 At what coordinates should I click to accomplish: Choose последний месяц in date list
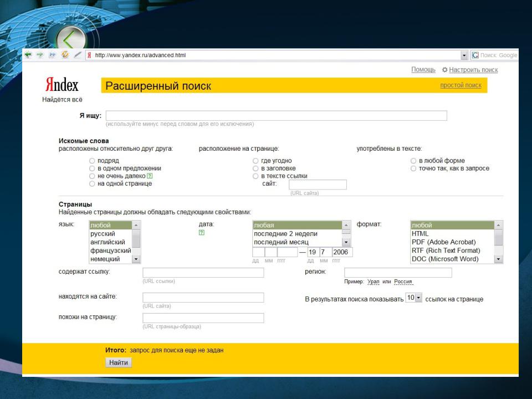point(298,242)
